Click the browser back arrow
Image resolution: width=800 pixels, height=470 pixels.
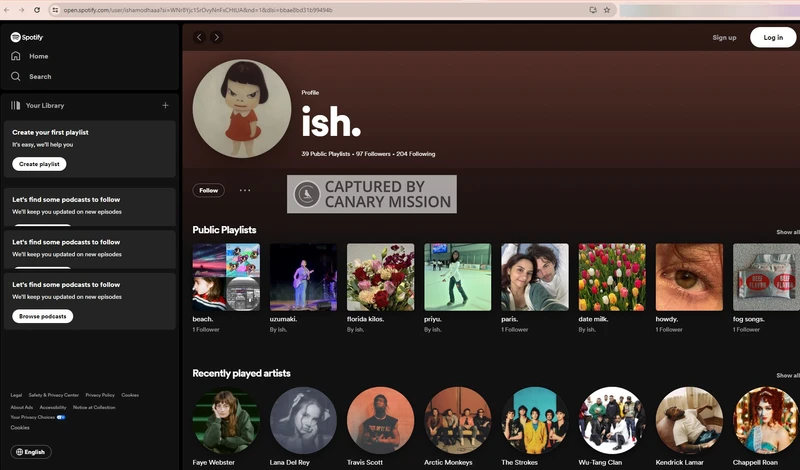[x=7, y=10]
